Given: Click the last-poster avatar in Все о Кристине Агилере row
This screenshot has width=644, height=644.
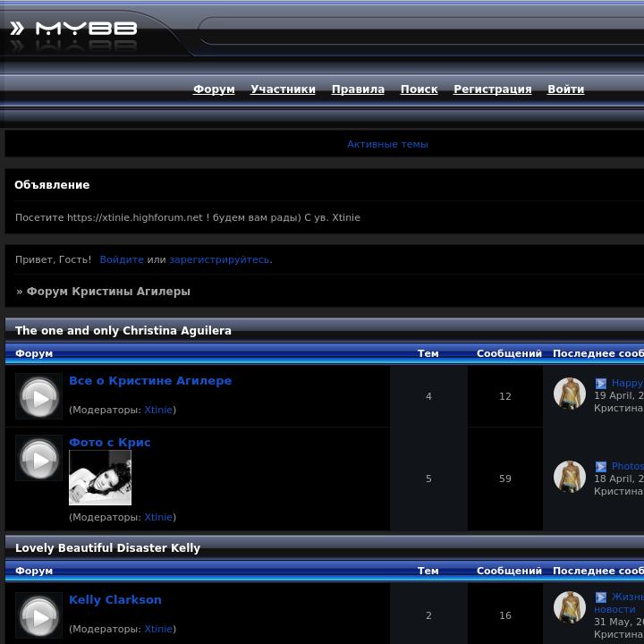Looking at the screenshot, I should coord(570,394).
